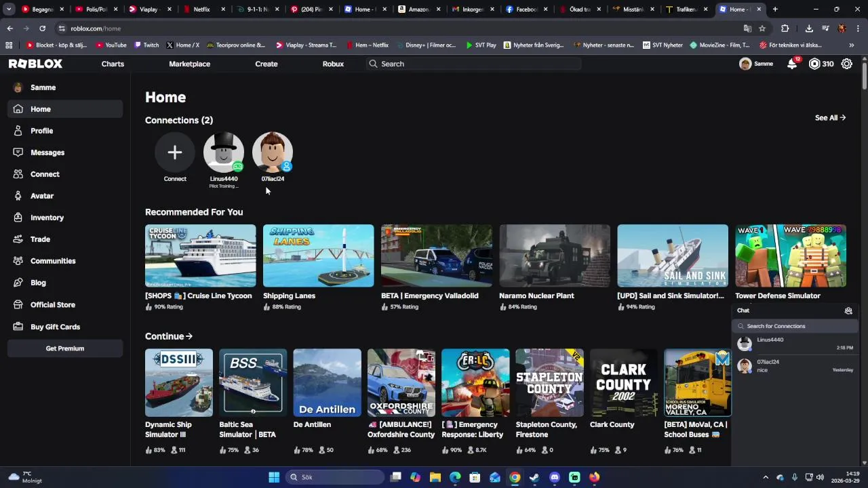Click the Profile person icon in sidebar
Screen dimensions: 868x488
[x=18, y=131]
